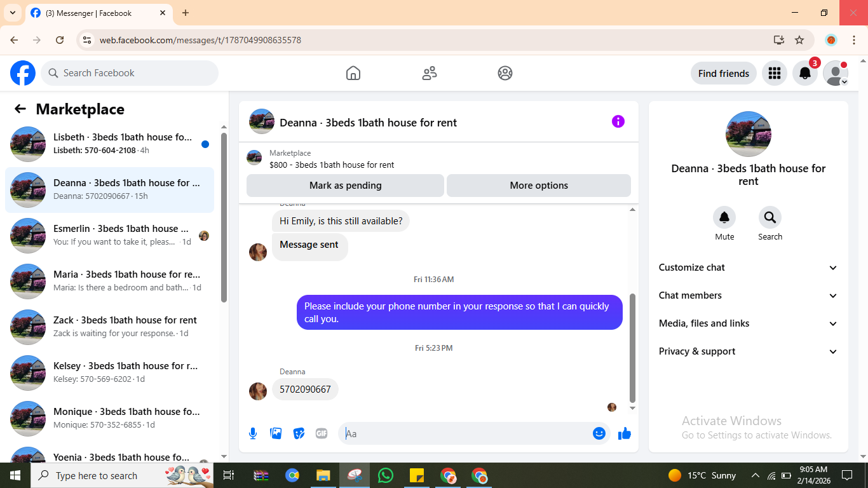Screen dimensions: 868x488
Task: Attach a photo file icon
Action: (x=276, y=433)
